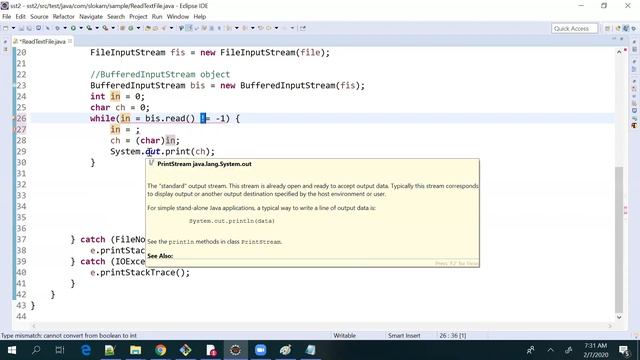Expand the New dropdown arrow
Image resolution: width=640 pixels, height=360 pixels.
tap(13, 28)
